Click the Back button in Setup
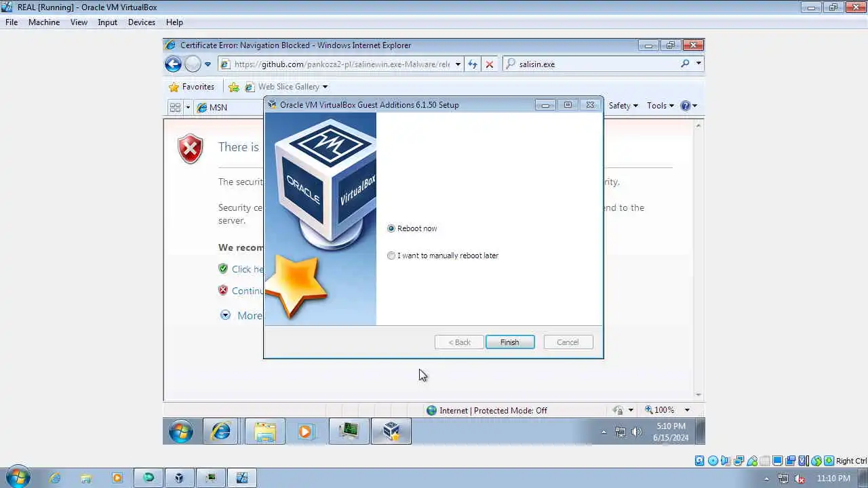 pyautogui.click(x=459, y=342)
